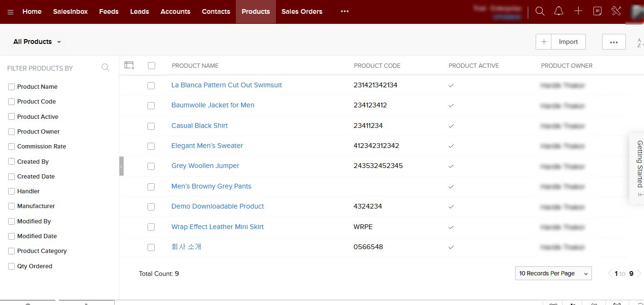Open the search magnifier in top bar

(540, 11)
